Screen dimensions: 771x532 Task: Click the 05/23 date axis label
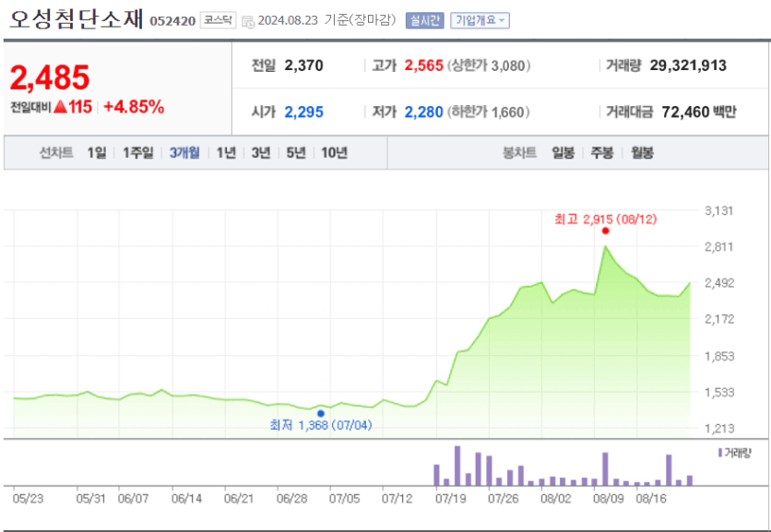coord(28,499)
